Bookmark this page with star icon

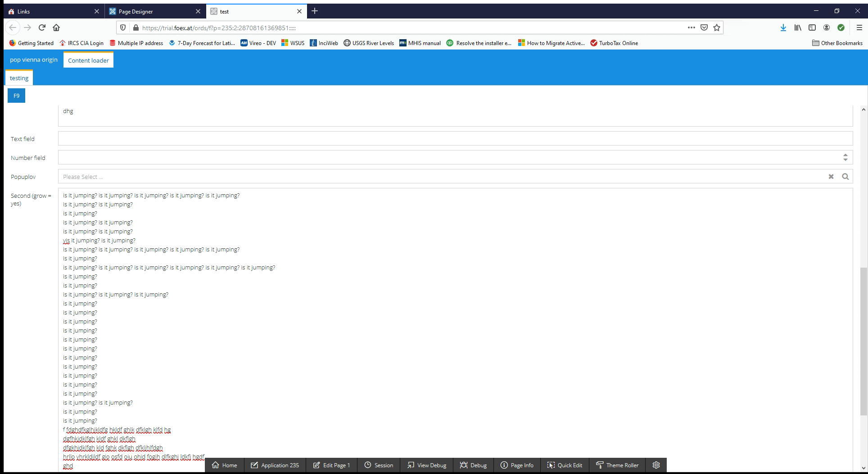tap(717, 27)
